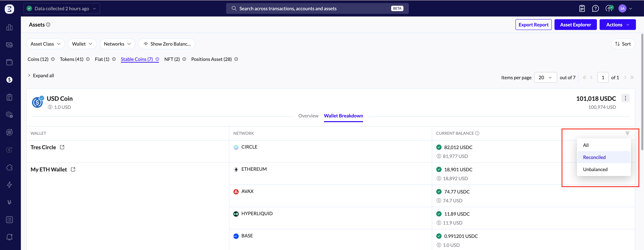Image resolution: width=644 pixels, height=250 pixels.
Task: Toggle Show Zero Balances filter
Action: click(x=167, y=44)
